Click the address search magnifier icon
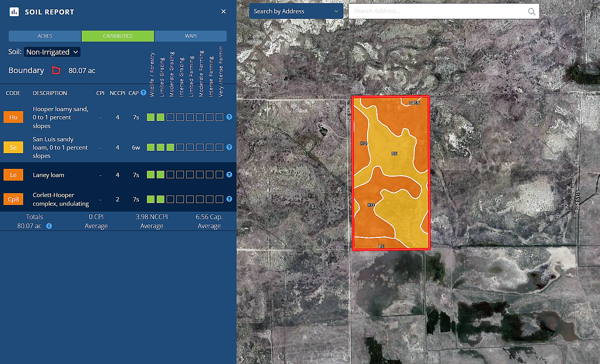The height and width of the screenshot is (364, 600). tap(531, 11)
